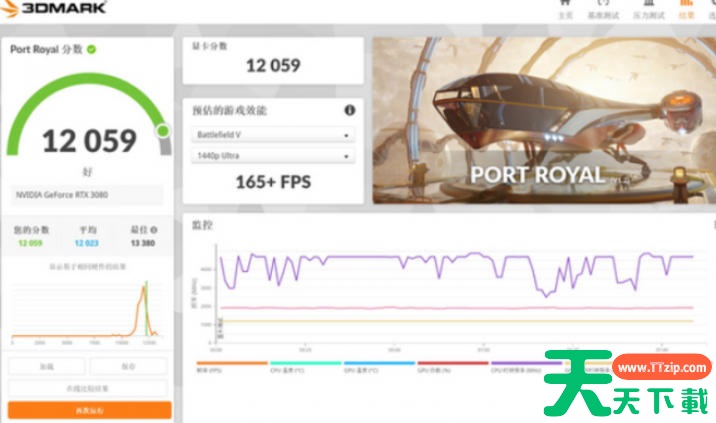Image resolution: width=716 pixels, height=423 pixels.
Task: Click the Load (加载) button
Action: click(47, 366)
